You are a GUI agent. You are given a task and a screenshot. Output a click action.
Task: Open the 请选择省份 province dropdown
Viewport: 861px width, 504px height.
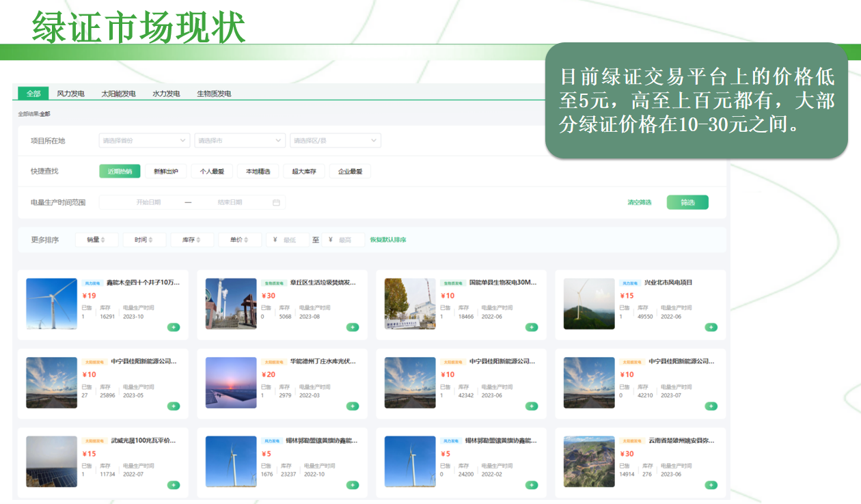(144, 141)
